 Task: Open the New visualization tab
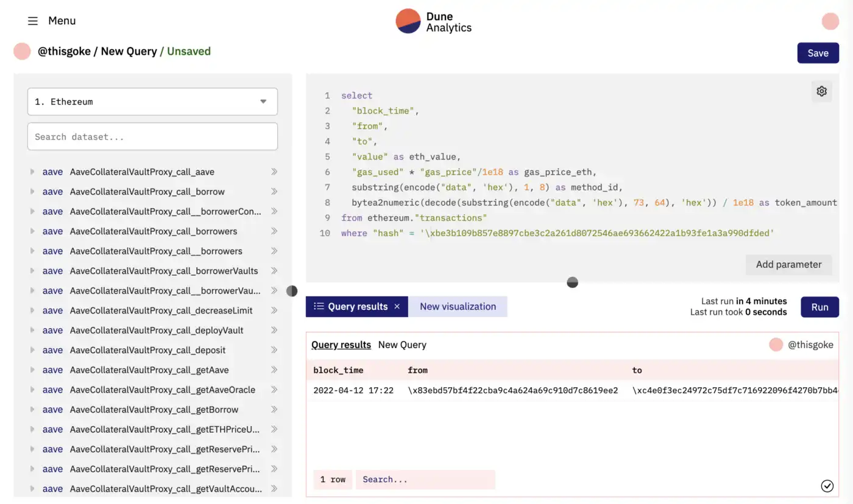coord(458,307)
